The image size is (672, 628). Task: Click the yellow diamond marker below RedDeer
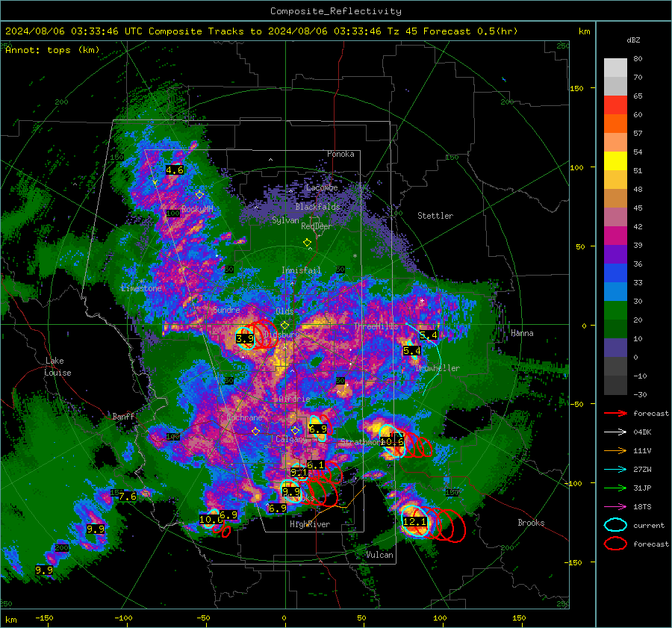tap(308, 243)
